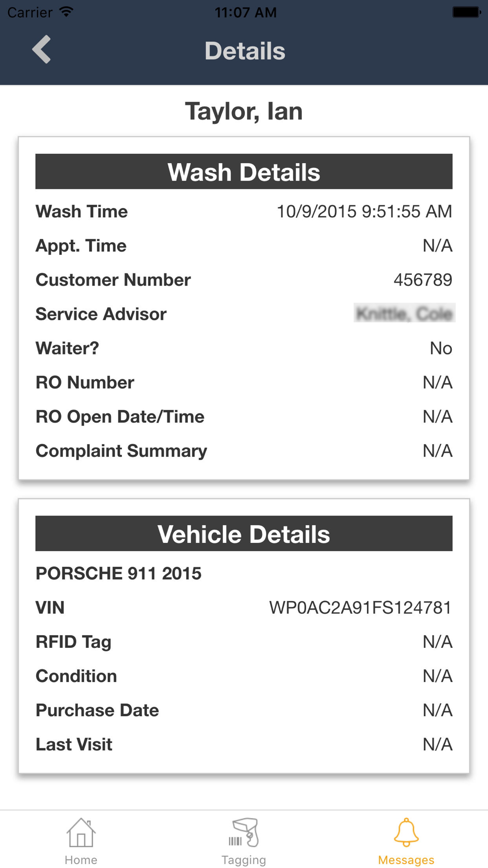The height and width of the screenshot is (868, 488).
Task: Open the Home tab house icon
Action: click(81, 833)
